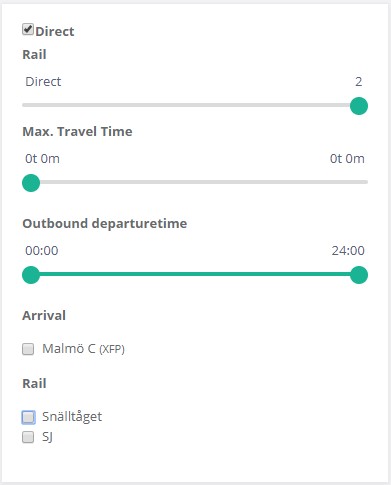Check the Malmö C (XFP) checkbox
Screen dimensions: 391x485
click(x=28, y=349)
